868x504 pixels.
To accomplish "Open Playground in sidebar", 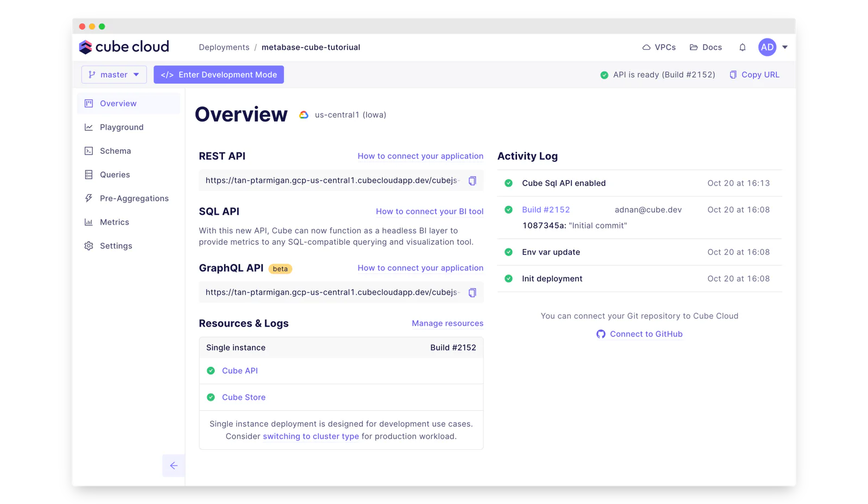I will pyautogui.click(x=129, y=127).
